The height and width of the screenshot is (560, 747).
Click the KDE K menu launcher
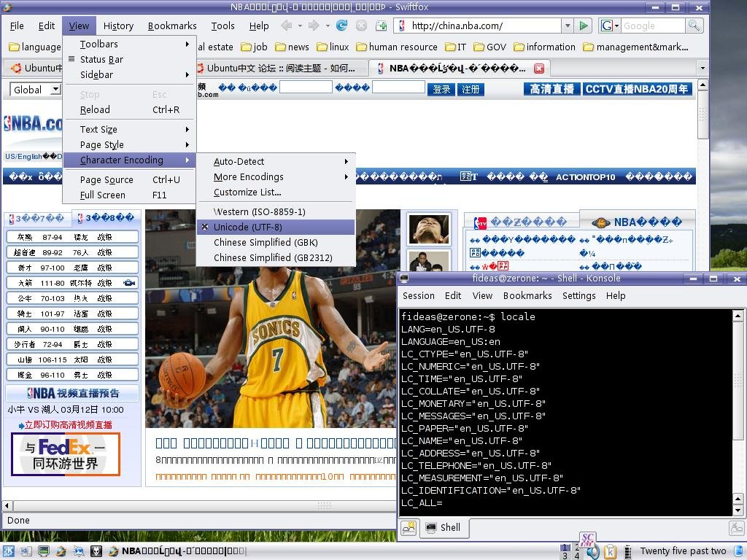[9, 551]
